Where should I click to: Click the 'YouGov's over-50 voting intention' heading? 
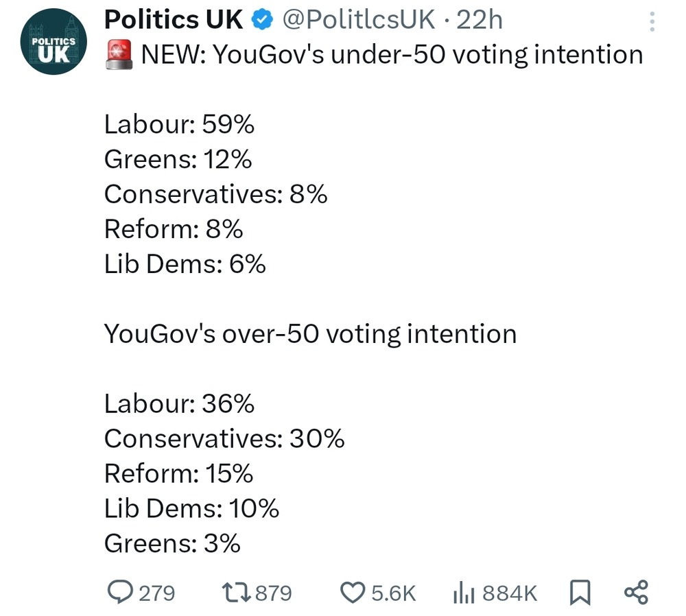coord(310,334)
